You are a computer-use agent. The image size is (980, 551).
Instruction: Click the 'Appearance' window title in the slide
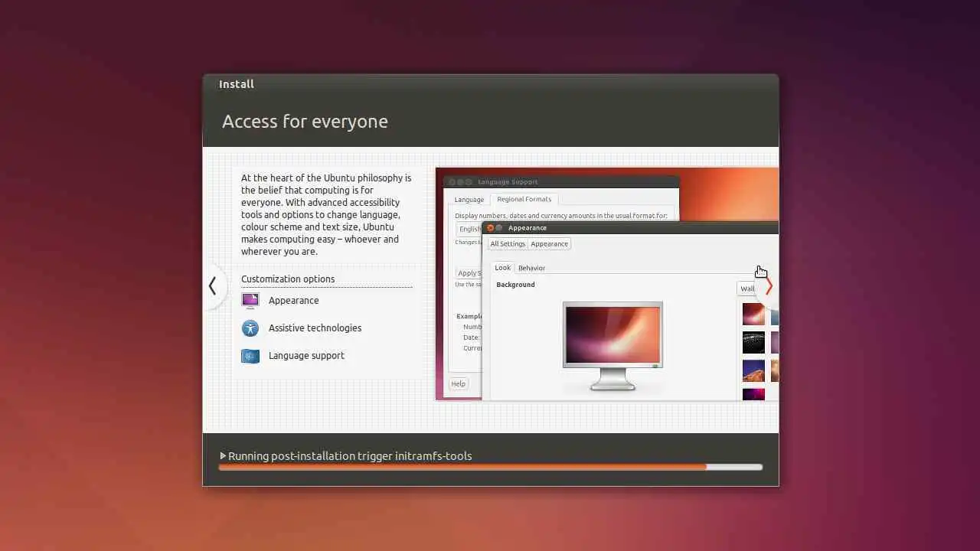point(528,228)
